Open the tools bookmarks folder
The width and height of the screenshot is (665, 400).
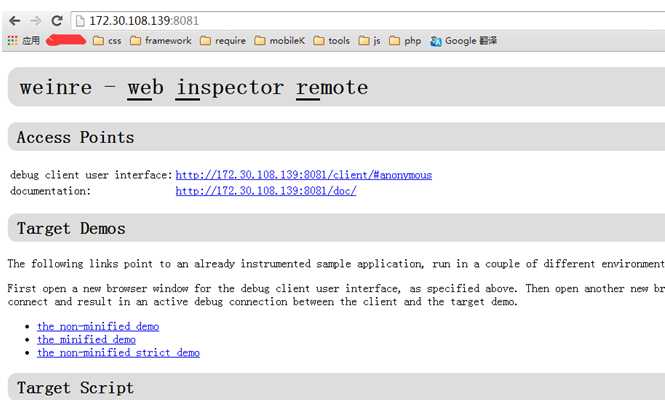pyautogui.click(x=332, y=41)
